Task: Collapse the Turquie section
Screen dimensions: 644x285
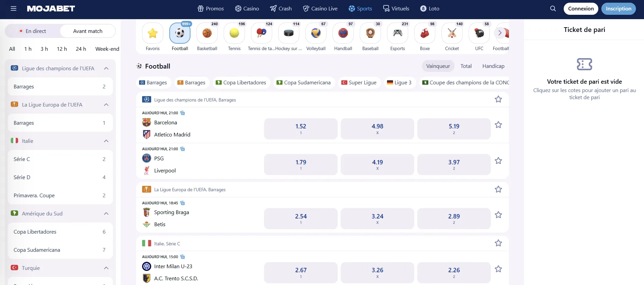Action: [106, 268]
